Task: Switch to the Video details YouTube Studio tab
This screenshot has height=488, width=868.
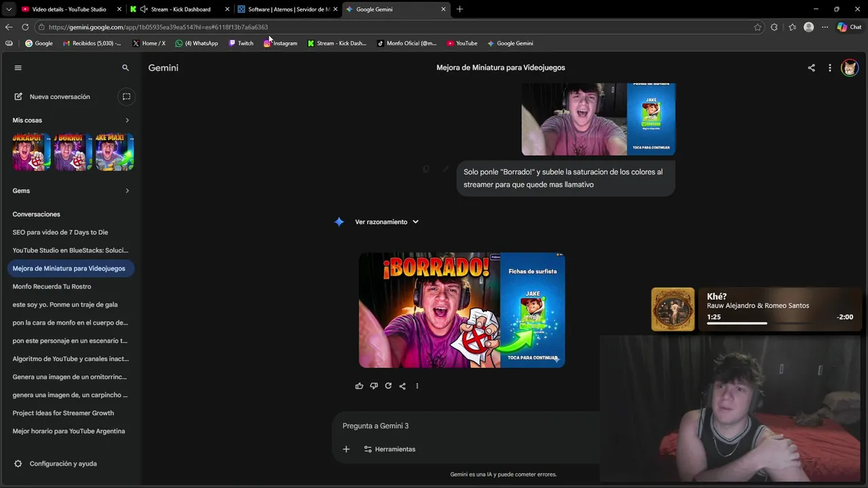Action: [x=68, y=9]
